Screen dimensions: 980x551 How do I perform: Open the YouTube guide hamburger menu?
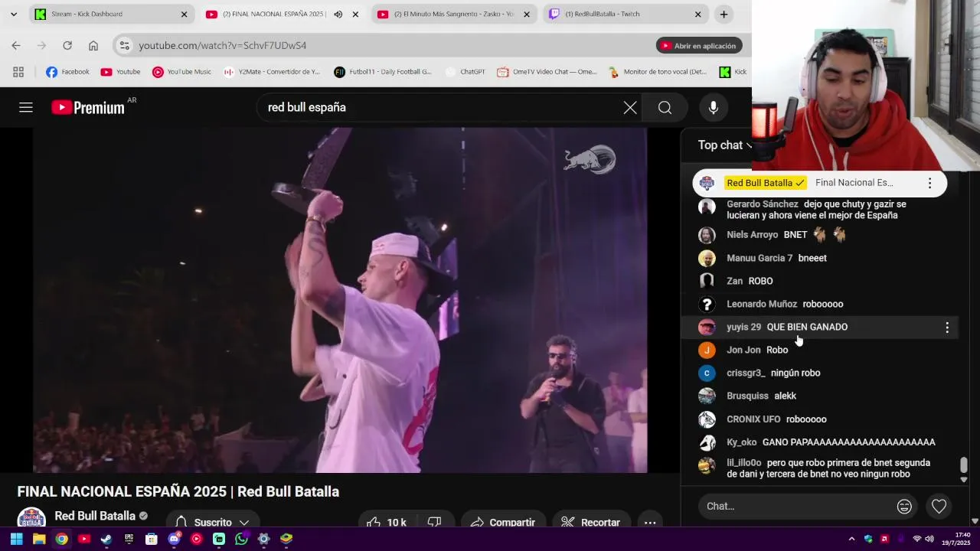click(x=26, y=108)
